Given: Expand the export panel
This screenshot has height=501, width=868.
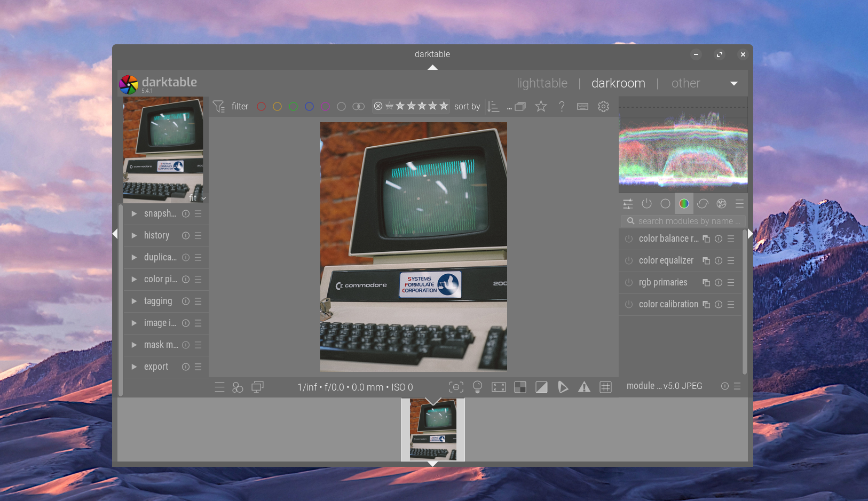Looking at the screenshot, I should pyautogui.click(x=134, y=367).
